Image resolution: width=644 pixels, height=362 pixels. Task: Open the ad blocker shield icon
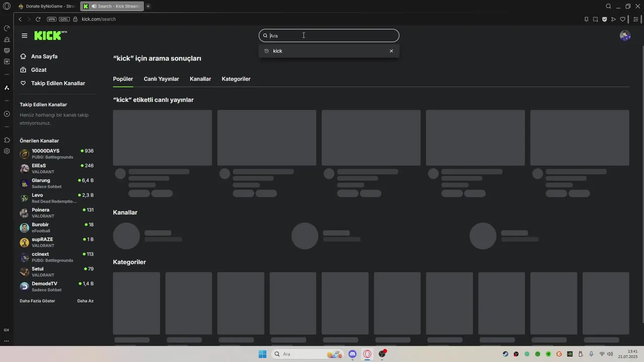click(x=604, y=19)
